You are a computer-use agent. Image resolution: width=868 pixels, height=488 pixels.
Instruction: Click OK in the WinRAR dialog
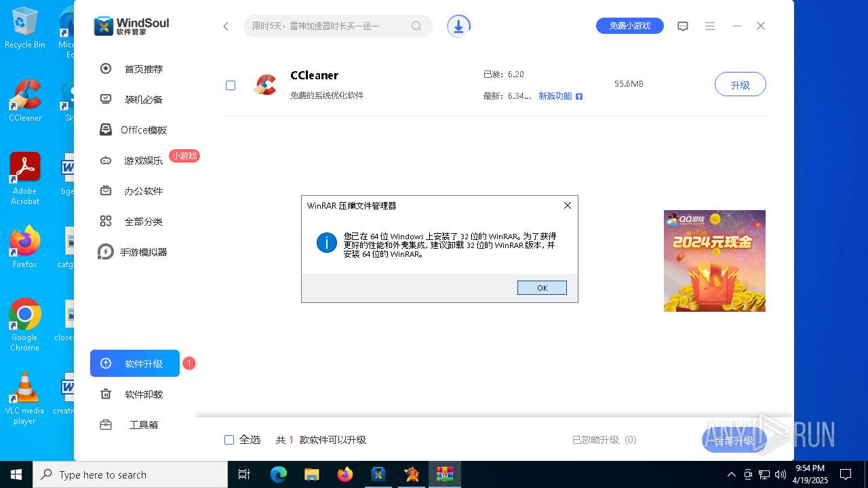[542, 288]
